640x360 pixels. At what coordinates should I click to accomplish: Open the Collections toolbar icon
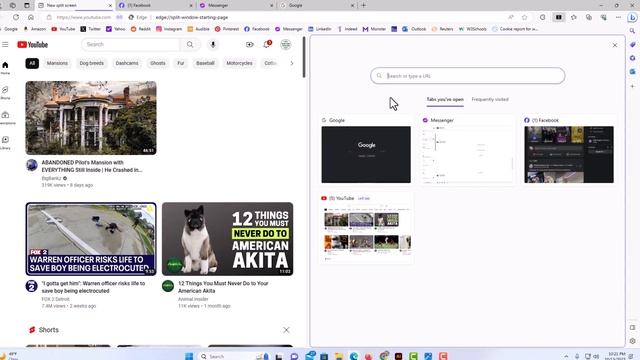click(x=589, y=17)
